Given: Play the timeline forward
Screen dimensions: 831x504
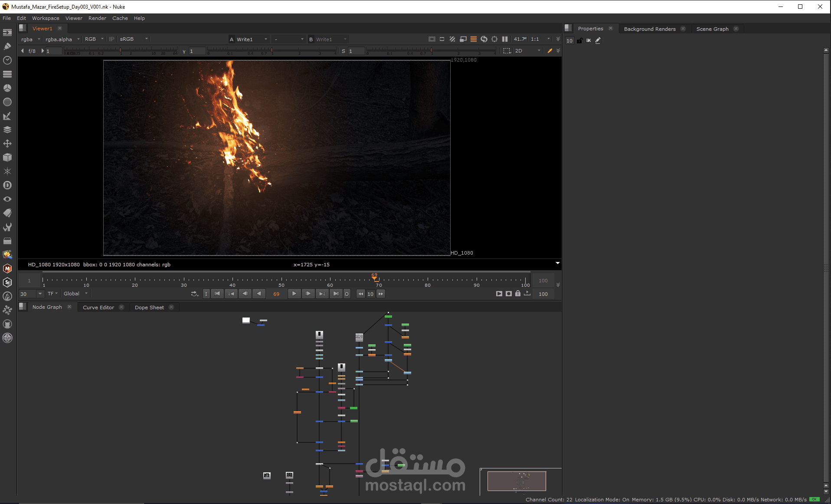Looking at the screenshot, I should tap(294, 294).
